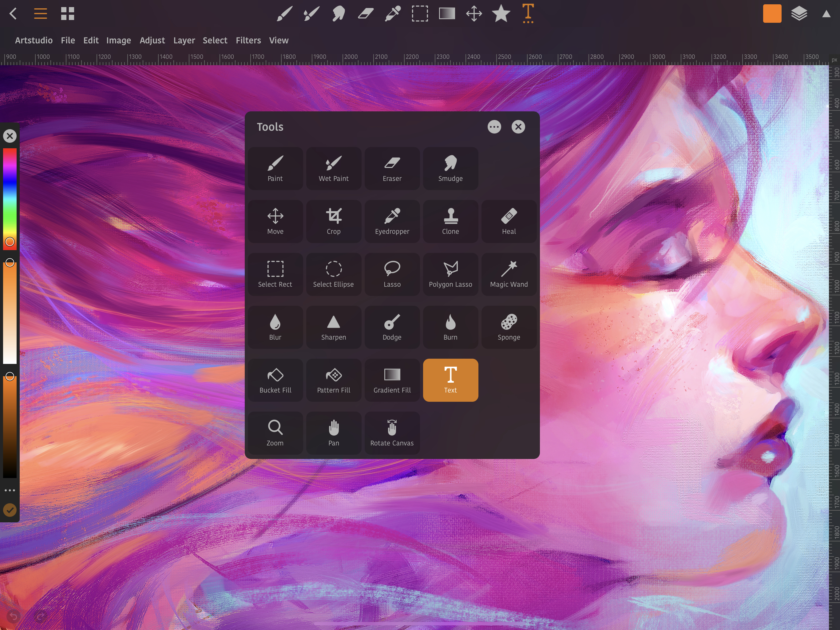The width and height of the screenshot is (840, 630).
Task: Toggle the hamburger menu icon
Action: [40, 14]
